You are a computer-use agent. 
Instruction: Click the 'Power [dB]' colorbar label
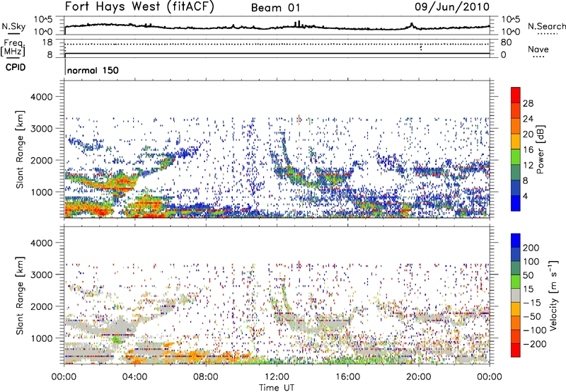[540, 149]
